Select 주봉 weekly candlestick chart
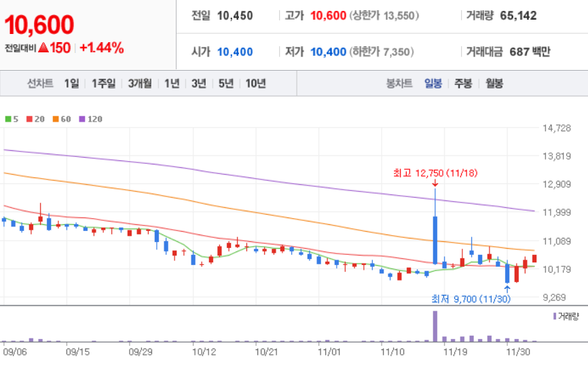This screenshot has width=588, height=369. tap(463, 84)
